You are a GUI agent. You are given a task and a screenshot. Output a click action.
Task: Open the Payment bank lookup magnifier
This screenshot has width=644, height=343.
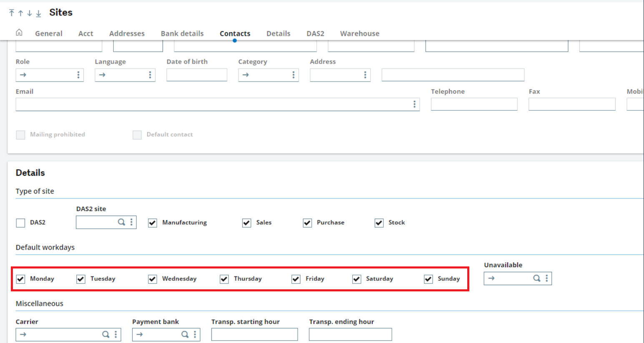pyautogui.click(x=184, y=334)
